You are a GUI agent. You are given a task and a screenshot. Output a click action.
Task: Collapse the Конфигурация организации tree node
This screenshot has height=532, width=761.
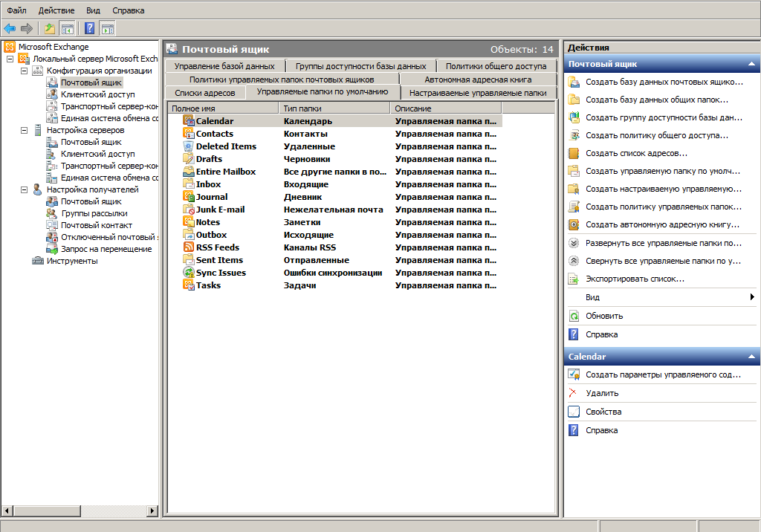point(24,71)
